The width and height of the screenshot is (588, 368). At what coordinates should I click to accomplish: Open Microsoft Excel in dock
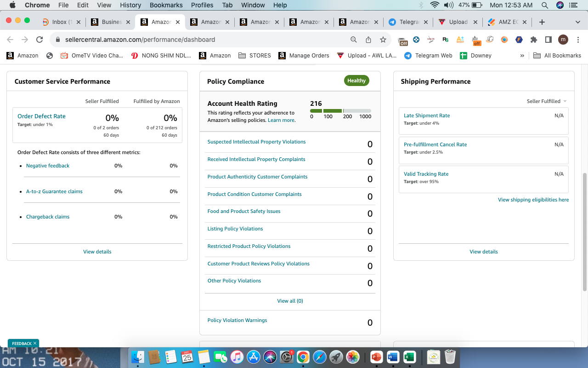[409, 356]
